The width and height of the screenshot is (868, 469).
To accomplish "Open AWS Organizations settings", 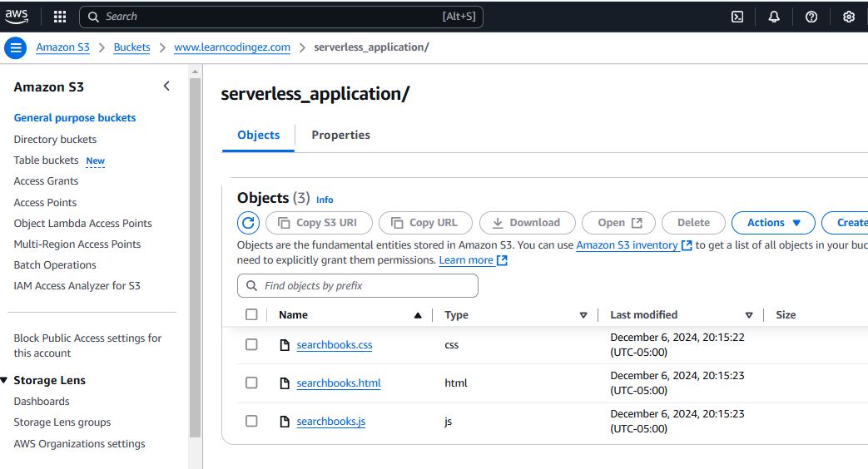I will pyautogui.click(x=79, y=443).
